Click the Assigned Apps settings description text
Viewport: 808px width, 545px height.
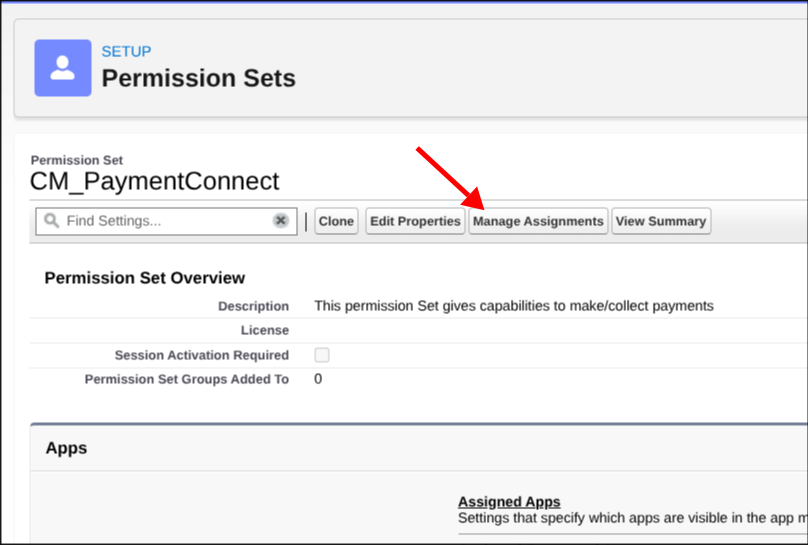tap(633, 518)
